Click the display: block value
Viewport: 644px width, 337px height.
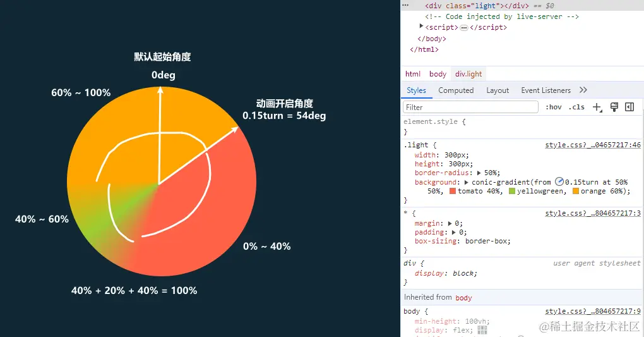pos(465,273)
